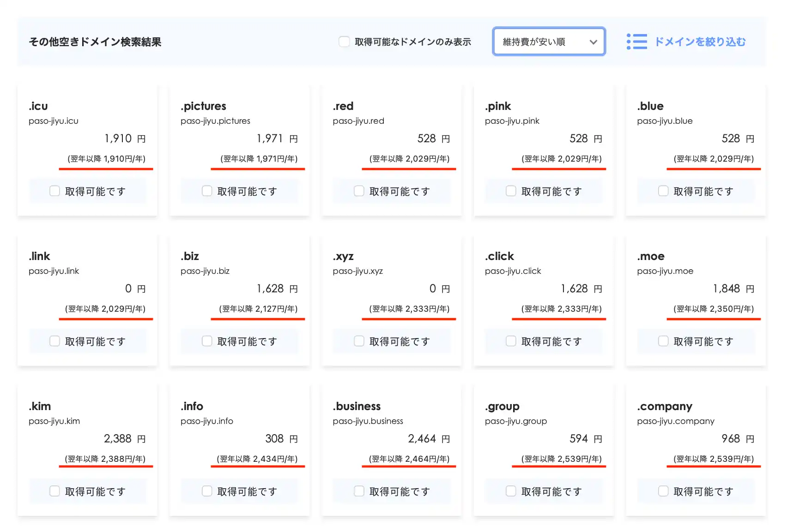Select the paso-jiyu.xyz checkbox
787x532 pixels.
coord(359,341)
